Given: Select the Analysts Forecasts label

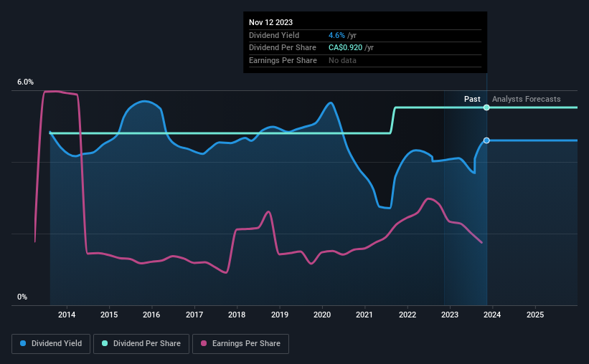Looking at the screenshot, I should [527, 99].
